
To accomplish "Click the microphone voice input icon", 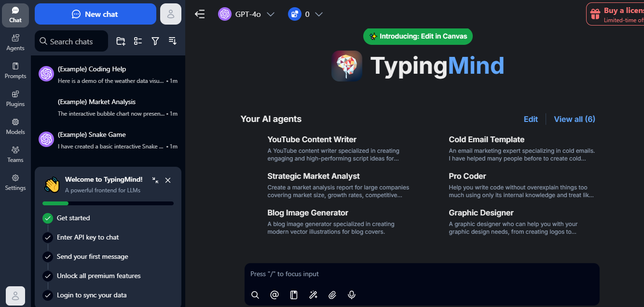I will 352,295.
